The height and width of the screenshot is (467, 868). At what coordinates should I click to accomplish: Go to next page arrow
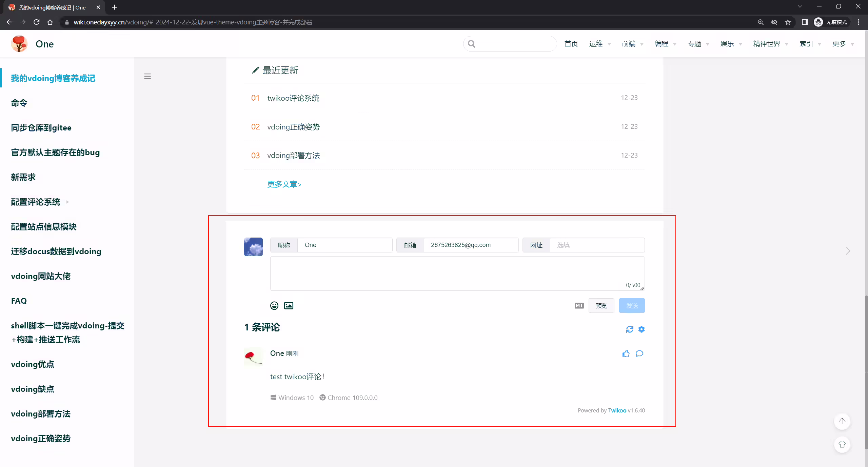pyautogui.click(x=848, y=251)
